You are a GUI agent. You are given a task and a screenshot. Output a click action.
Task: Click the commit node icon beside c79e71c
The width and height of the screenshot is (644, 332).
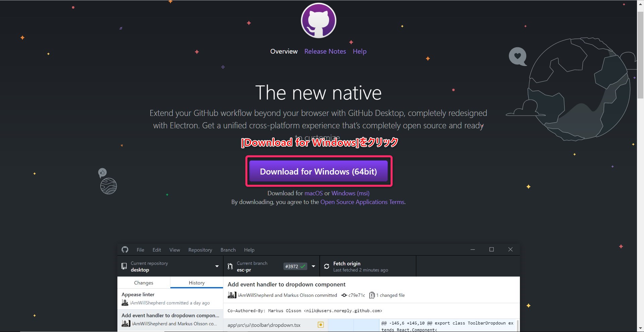[344, 295]
